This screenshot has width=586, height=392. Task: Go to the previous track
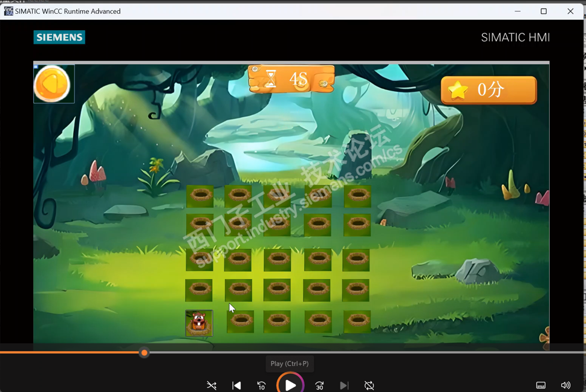pyautogui.click(x=236, y=385)
